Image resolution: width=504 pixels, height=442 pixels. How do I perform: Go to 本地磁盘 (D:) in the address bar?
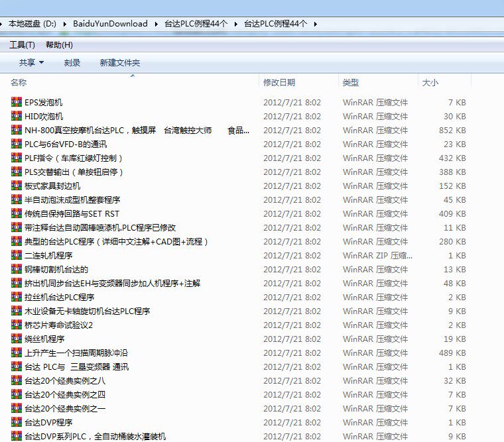[32, 24]
